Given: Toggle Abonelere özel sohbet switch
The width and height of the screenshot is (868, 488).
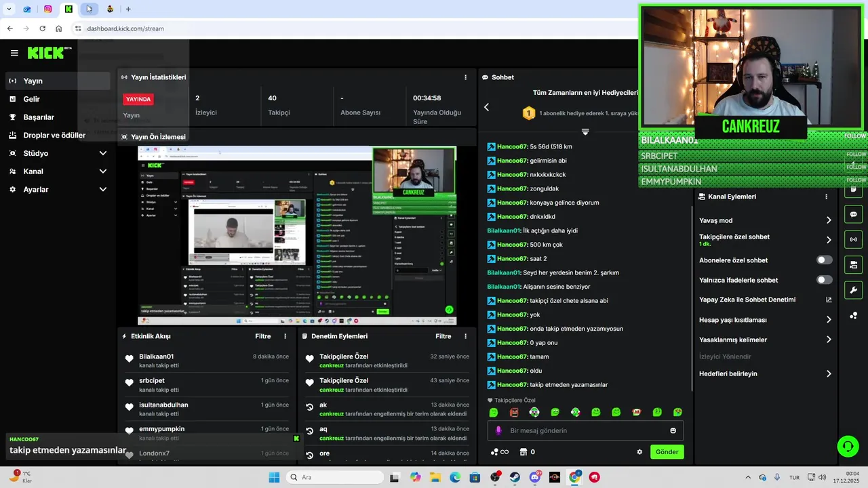Looking at the screenshot, I should tap(824, 260).
